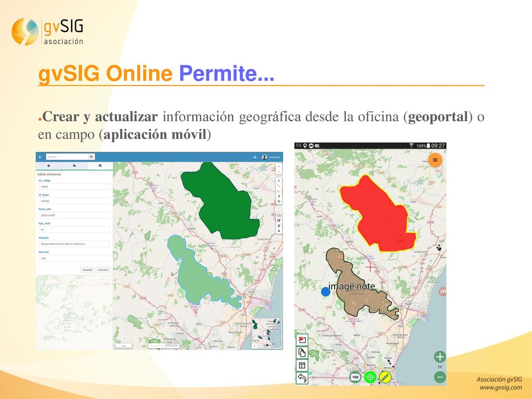The image size is (532, 399).
Task: Click the Guardar button
Action: [87, 270]
